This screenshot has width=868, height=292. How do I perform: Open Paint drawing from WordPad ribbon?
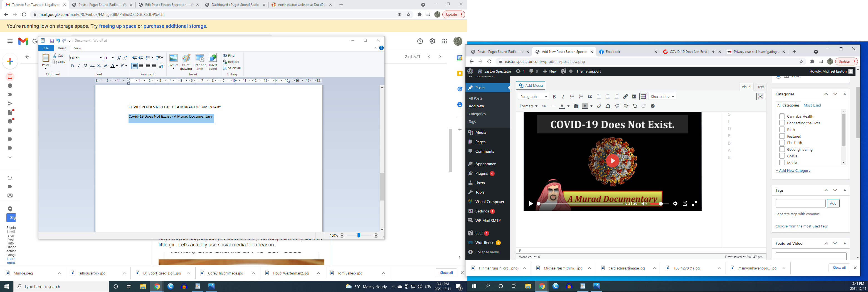coord(186,62)
